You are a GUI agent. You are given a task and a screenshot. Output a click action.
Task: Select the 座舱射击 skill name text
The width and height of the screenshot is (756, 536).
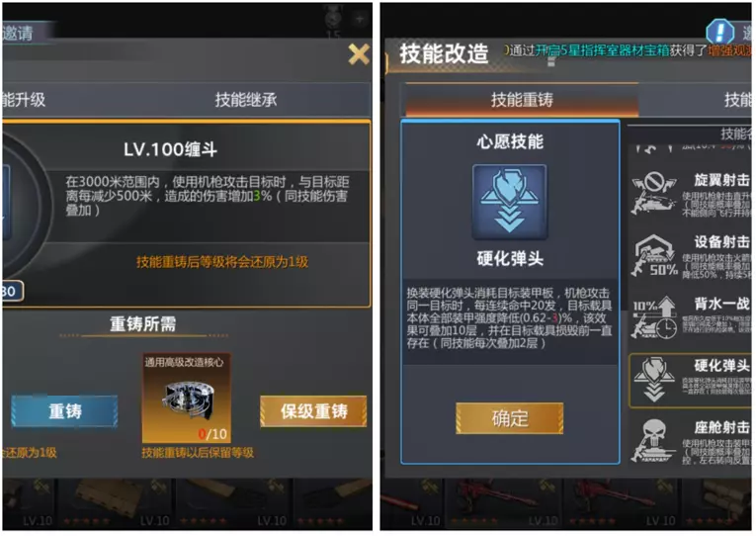pos(721,427)
